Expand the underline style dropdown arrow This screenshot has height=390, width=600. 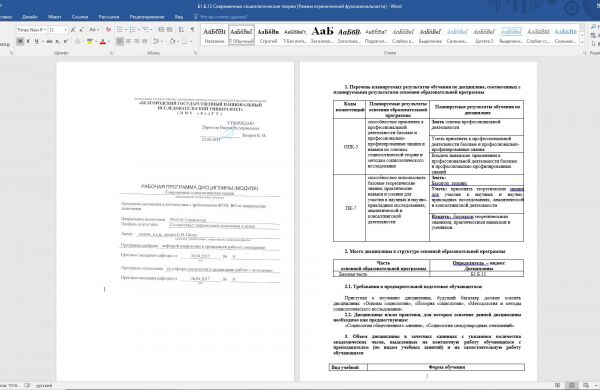click(42, 41)
